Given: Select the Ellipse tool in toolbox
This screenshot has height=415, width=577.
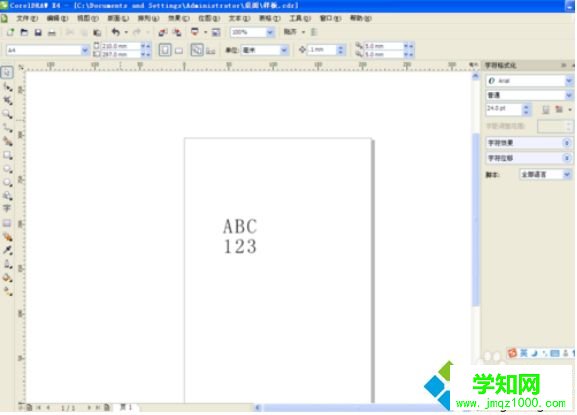Looking at the screenshot, I should click(7, 169).
